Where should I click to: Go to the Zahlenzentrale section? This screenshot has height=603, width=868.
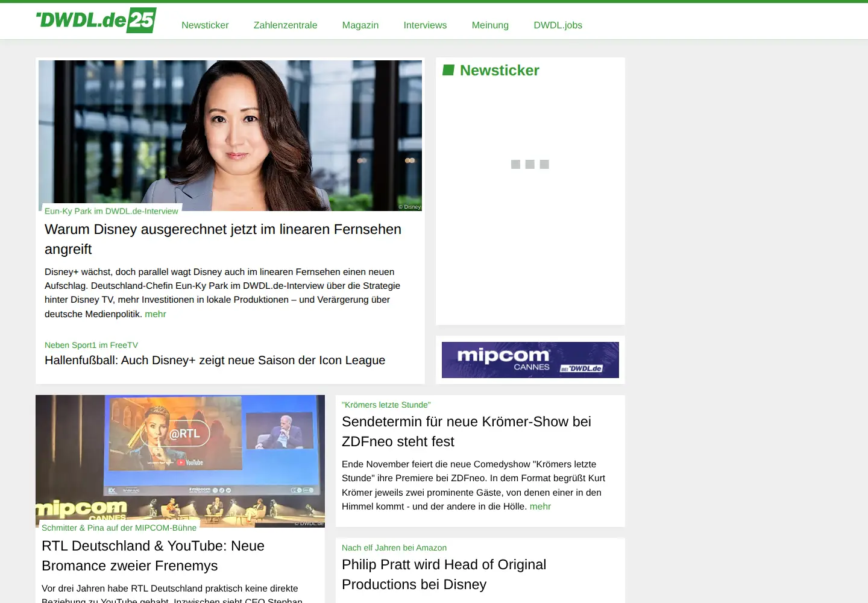[285, 25]
